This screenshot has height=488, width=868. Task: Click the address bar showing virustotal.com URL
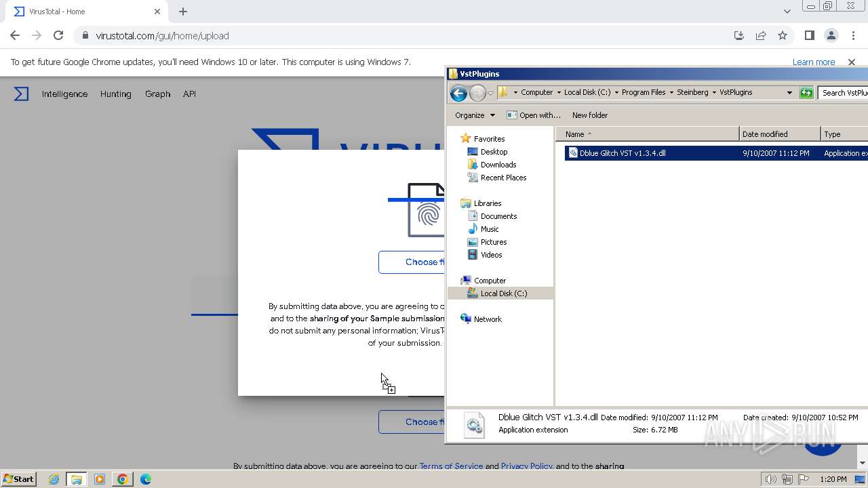click(x=400, y=35)
